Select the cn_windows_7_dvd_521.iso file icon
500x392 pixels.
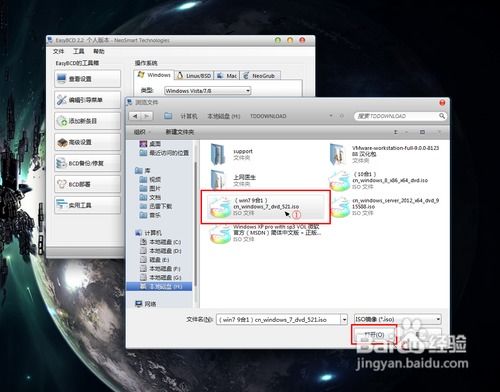(x=220, y=207)
